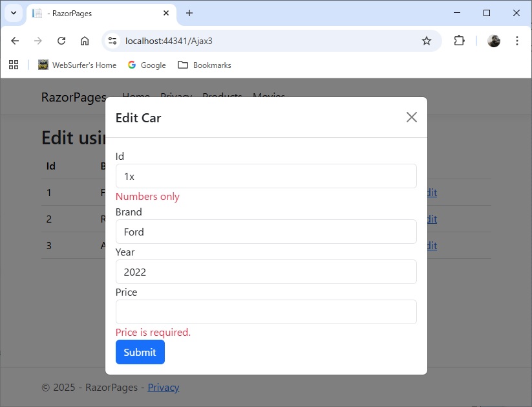Open the Chrome profile avatar
Image resolution: width=532 pixels, height=407 pixels.
pos(494,41)
